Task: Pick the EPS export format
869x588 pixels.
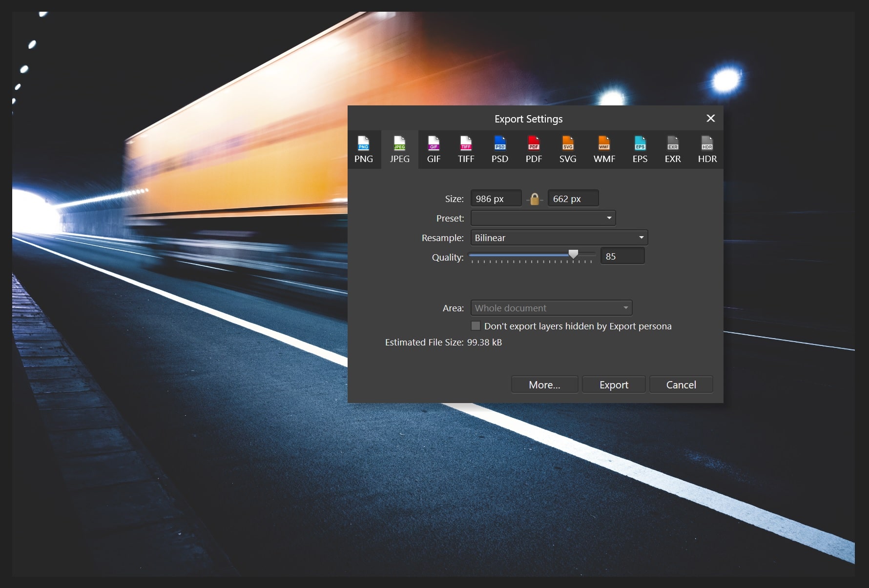Action: click(x=640, y=149)
